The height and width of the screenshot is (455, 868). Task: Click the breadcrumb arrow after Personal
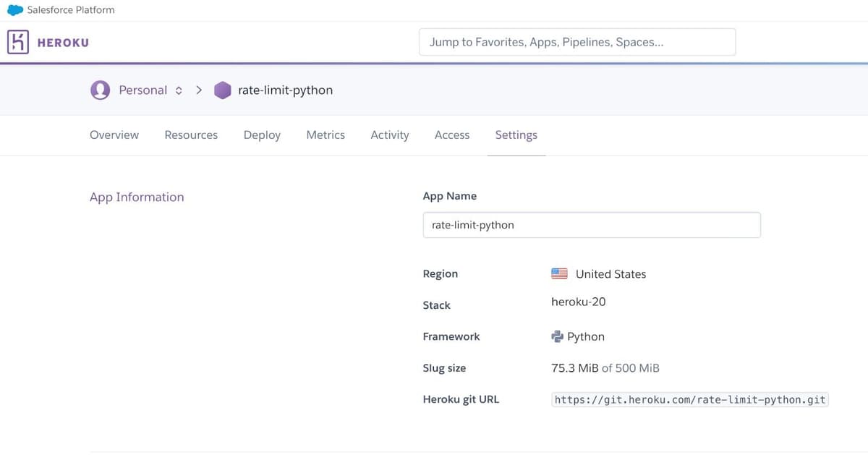tap(199, 90)
